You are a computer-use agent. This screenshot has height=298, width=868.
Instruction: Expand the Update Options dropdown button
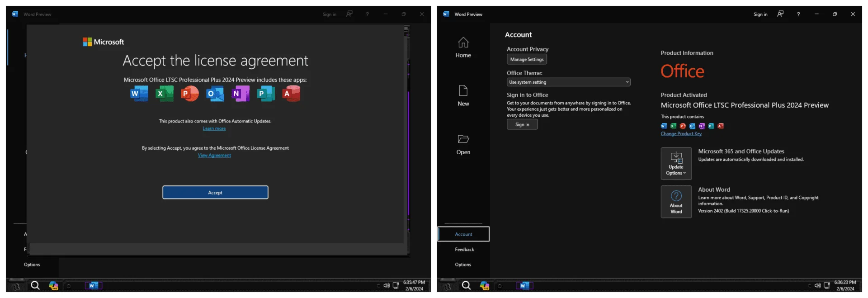pyautogui.click(x=676, y=164)
